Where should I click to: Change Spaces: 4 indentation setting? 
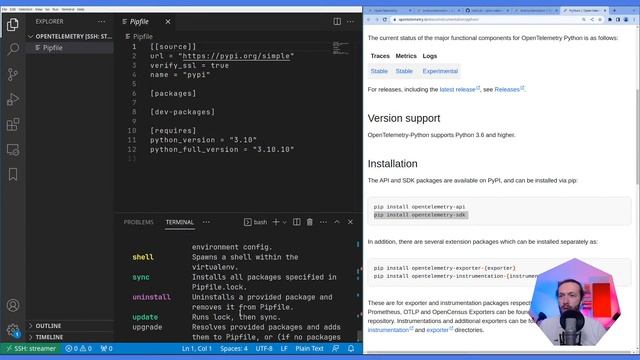click(234, 349)
